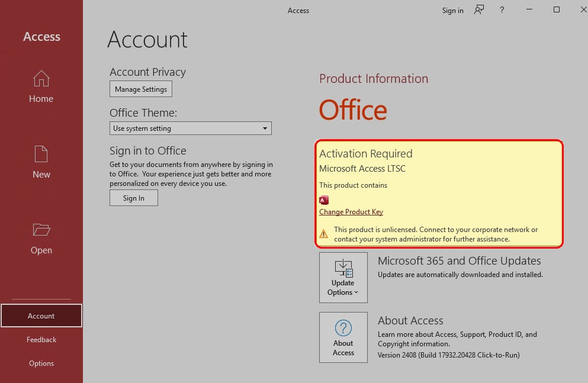Click the Sign In button
588x383 pixels.
pos(134,198)
